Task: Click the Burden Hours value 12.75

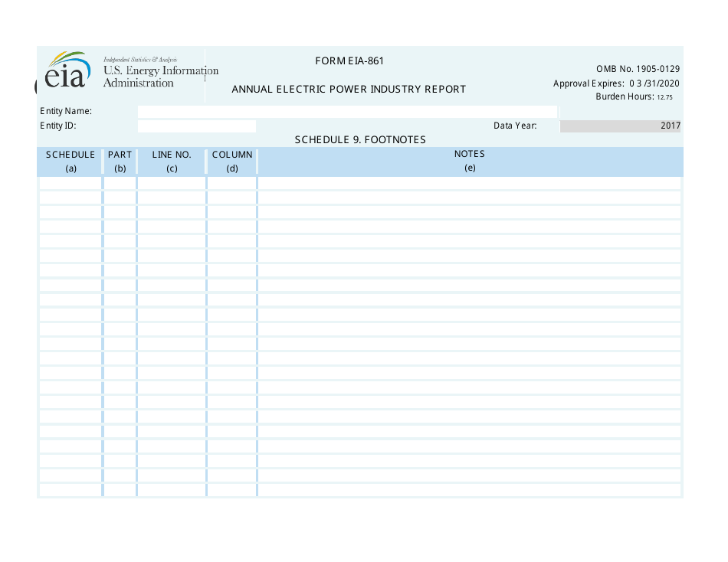Action: point(665,96)
